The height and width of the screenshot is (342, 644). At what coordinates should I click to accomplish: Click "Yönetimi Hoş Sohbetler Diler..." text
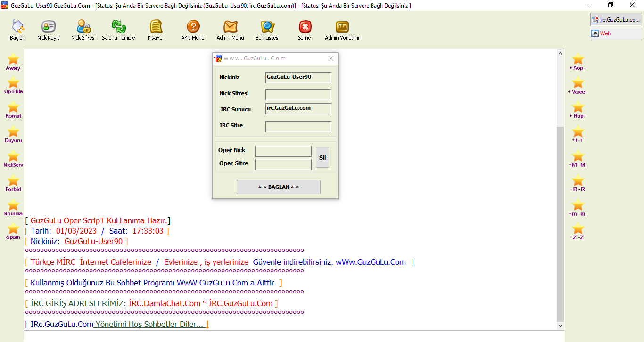149,324
